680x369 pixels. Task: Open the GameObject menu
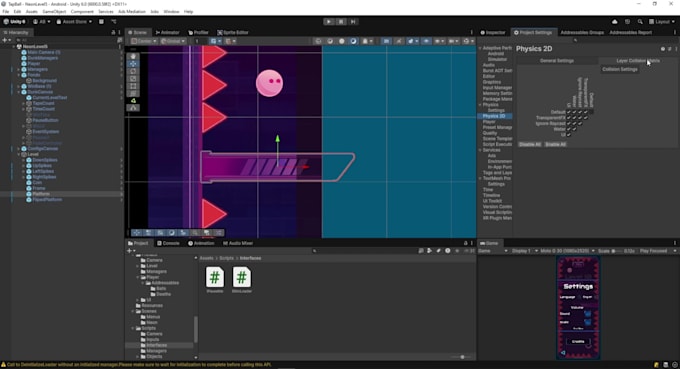(x=54, y=12)
